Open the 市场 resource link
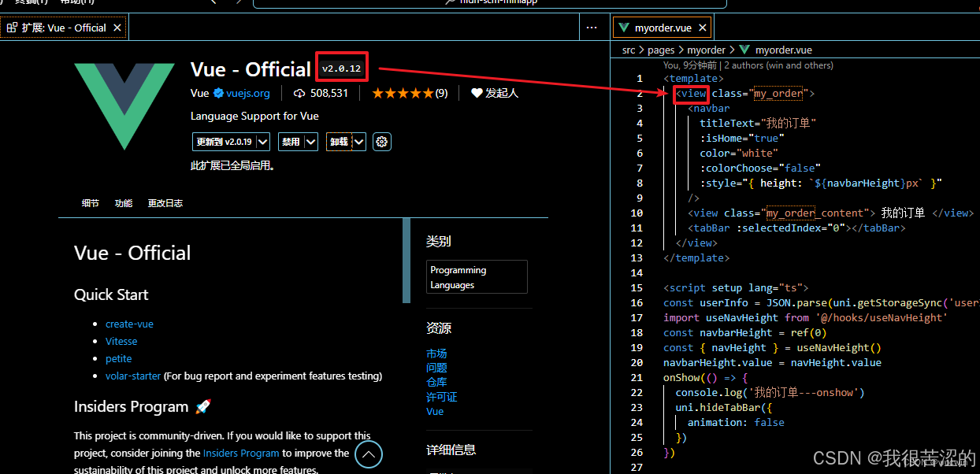980x474 pixels. (x=436, y=354)
